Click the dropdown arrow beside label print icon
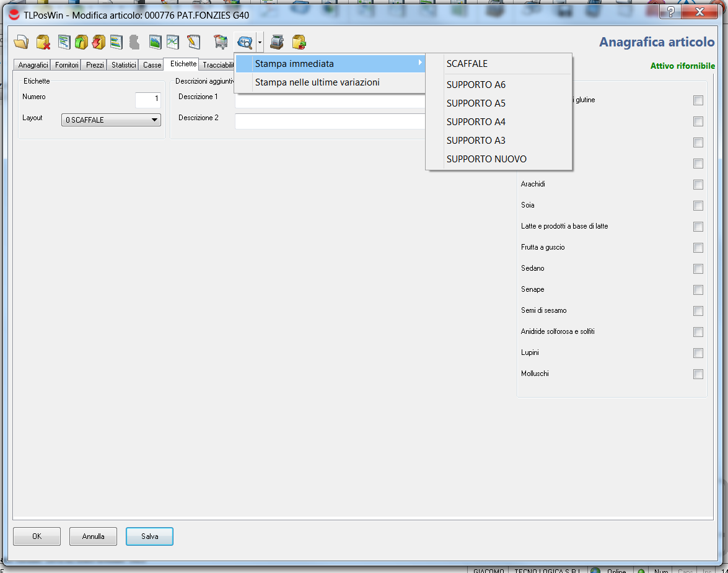 [260, 43]
